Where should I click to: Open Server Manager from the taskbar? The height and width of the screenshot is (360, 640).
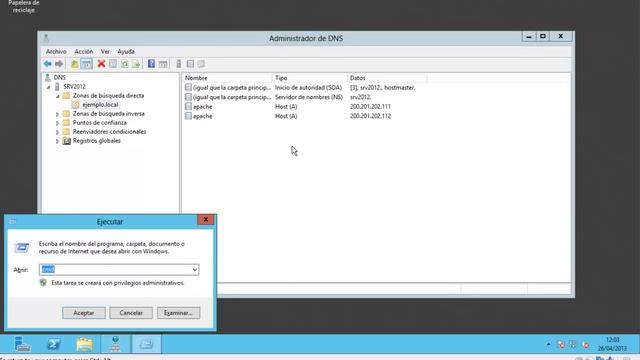click(22, 344)
